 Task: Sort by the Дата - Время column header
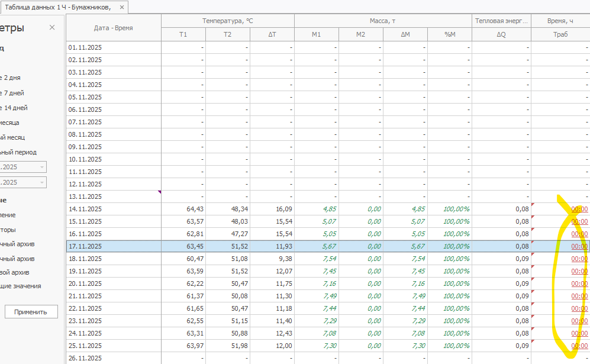coord(113,28)
